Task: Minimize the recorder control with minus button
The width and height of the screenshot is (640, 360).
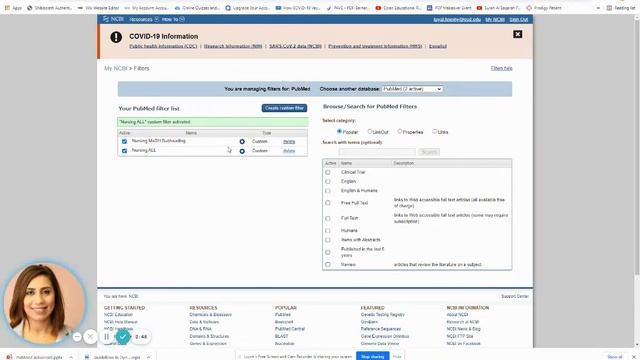Action: click(77, 337)
